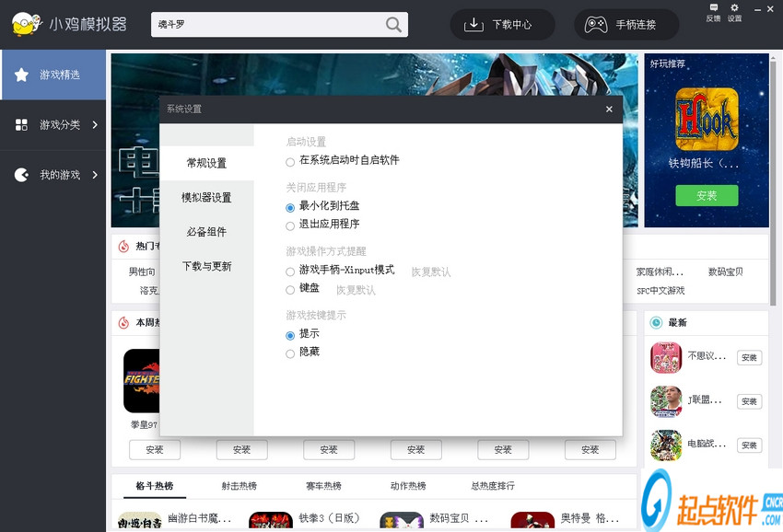Image resolution: width=783 pixels, height=532 pixels.
Task: Open SFC中文游戏 category link
Action: click(x=660, y=291)
